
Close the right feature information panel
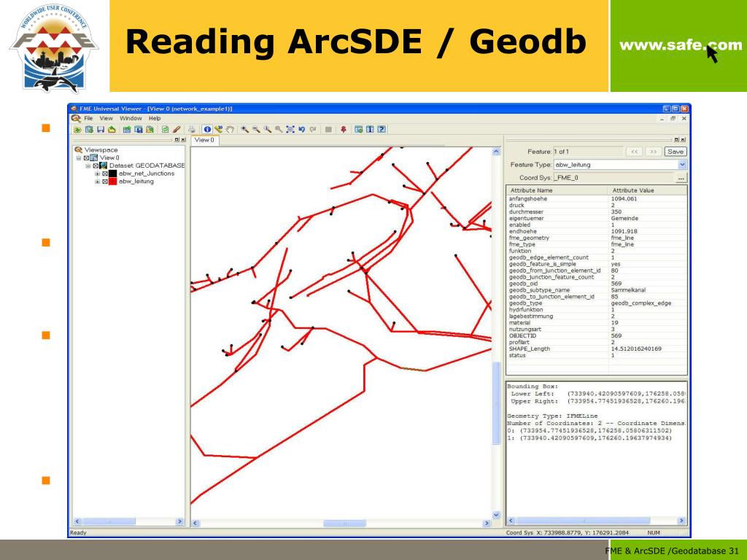[x=683, y=139]
